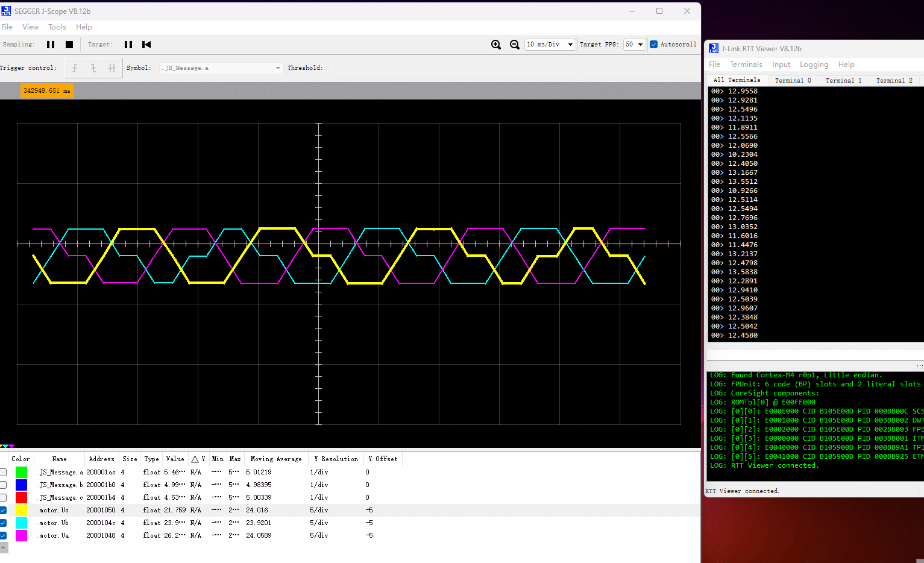Select rising edge trigger icon

point(75,68)
